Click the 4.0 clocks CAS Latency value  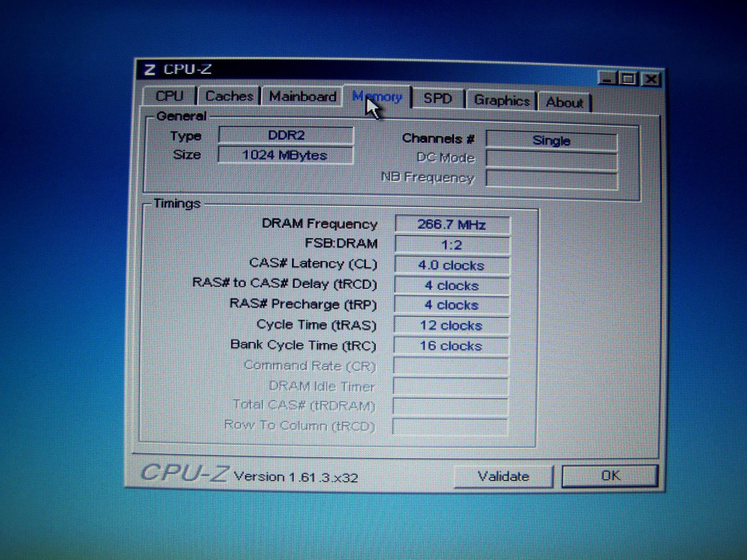pos(451,265)
